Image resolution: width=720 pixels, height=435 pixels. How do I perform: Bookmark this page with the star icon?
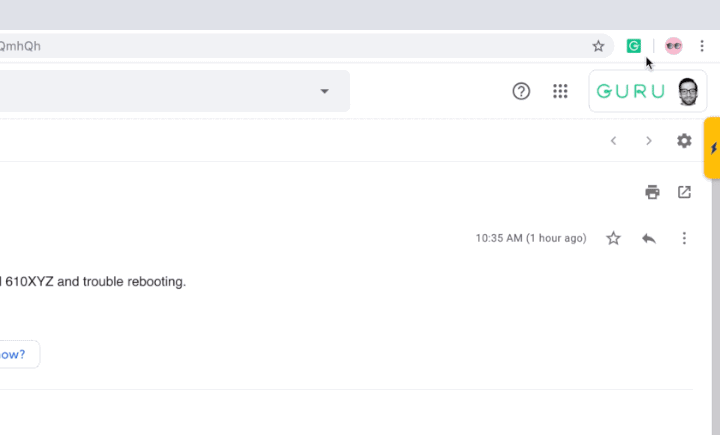(598, 46)
